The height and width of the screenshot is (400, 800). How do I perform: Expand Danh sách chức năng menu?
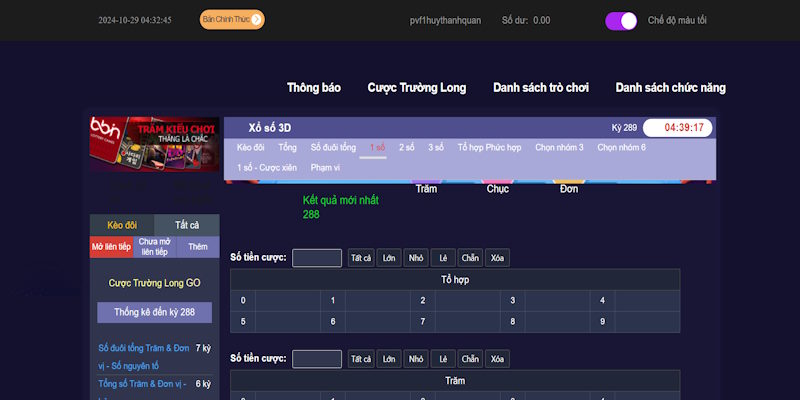pos(670,88)
